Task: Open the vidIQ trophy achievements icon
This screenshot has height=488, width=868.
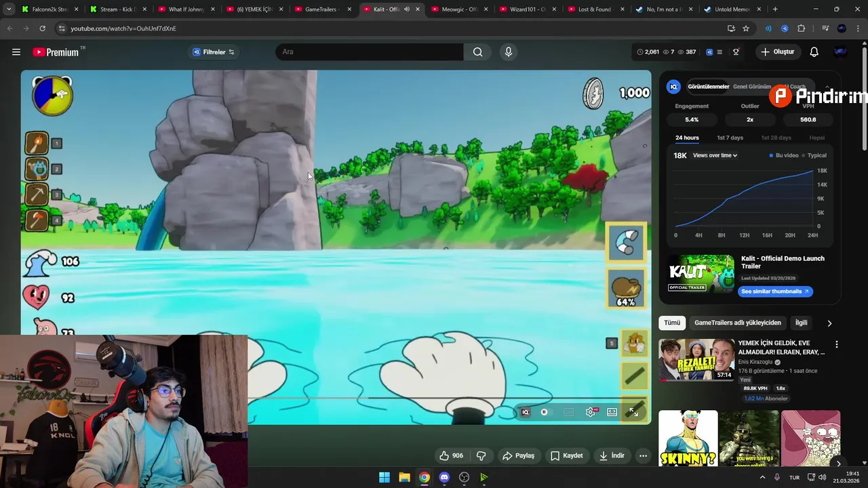Action: (736, 52)
